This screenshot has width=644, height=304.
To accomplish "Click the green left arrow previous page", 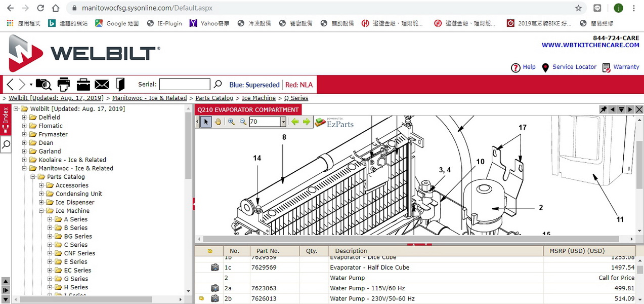I will (295, 122).
